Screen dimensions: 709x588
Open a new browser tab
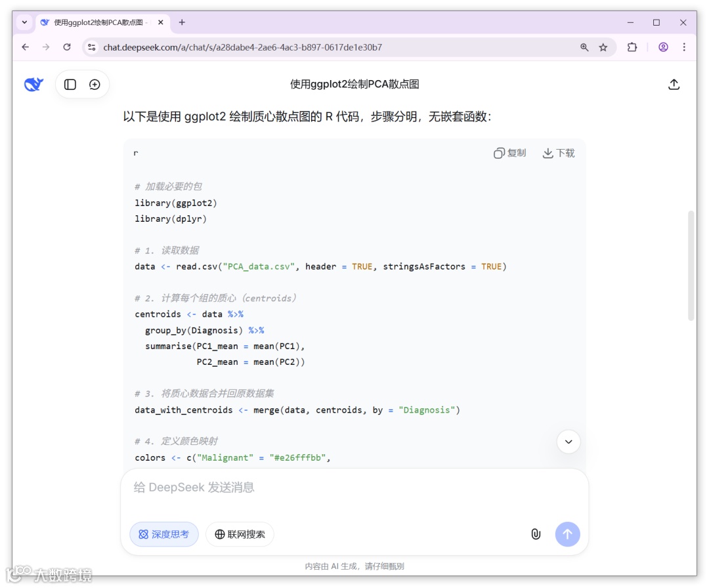pos(182,22)
